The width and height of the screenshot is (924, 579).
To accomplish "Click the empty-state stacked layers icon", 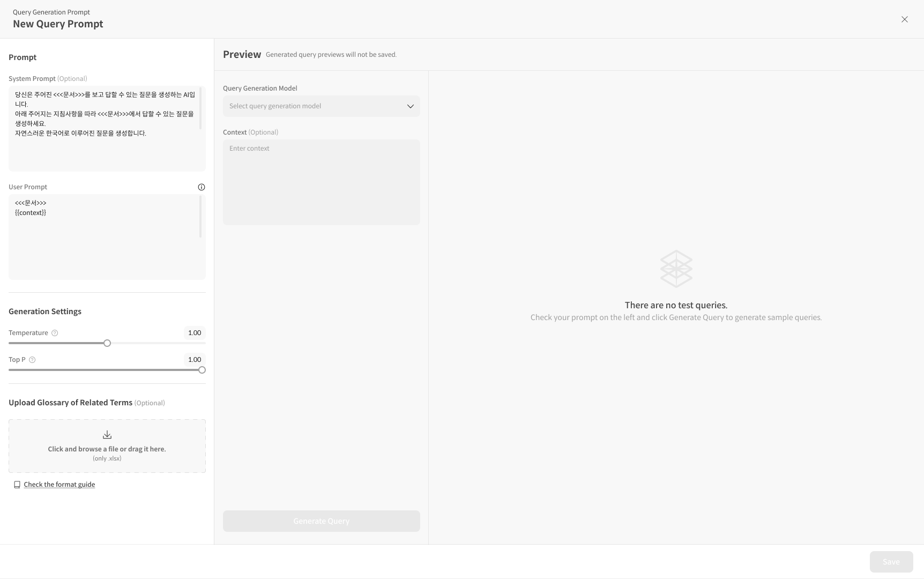I will (676, 269).
